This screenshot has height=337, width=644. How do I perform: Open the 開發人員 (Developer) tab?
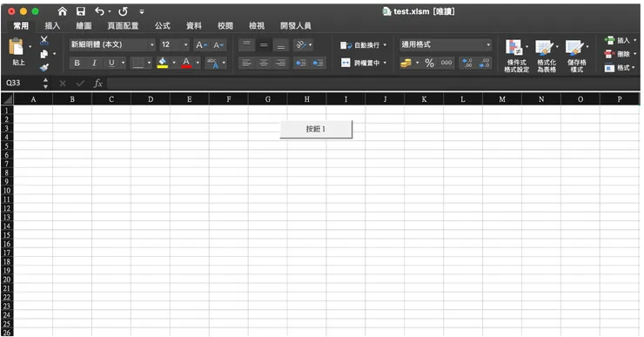point(296,26)
